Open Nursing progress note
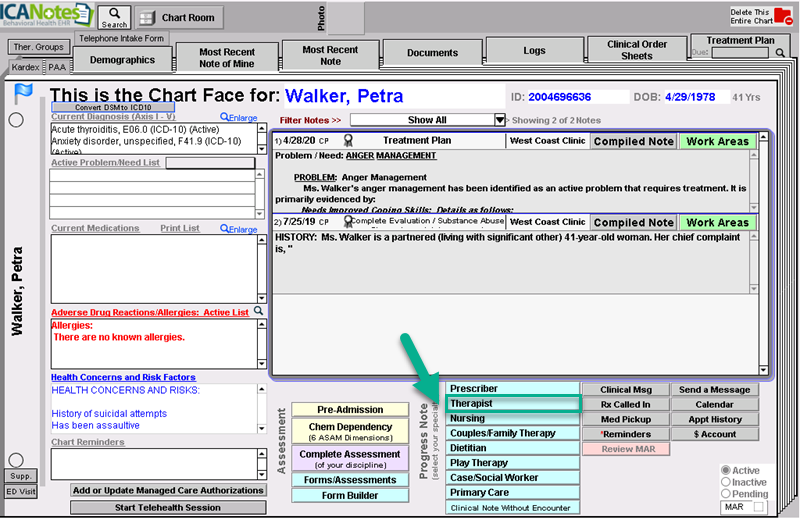800x520 pixels. tap(513, 418)
